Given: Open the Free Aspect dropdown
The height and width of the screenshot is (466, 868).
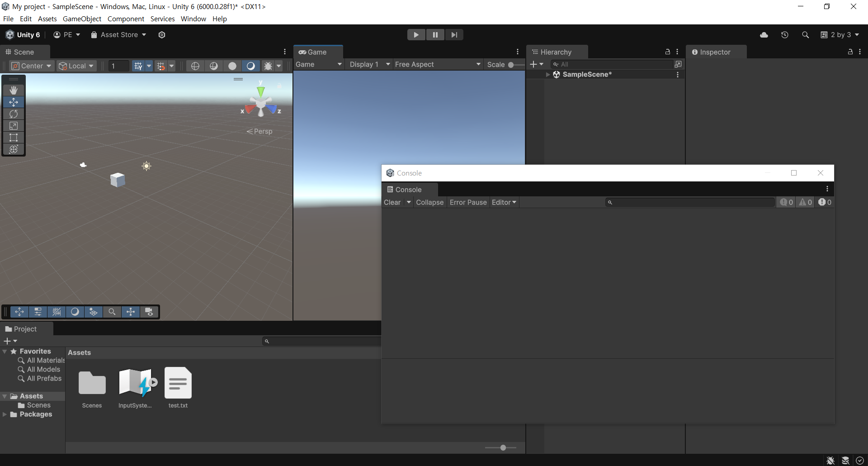Looking at the screenshot, I should [437, 64].
